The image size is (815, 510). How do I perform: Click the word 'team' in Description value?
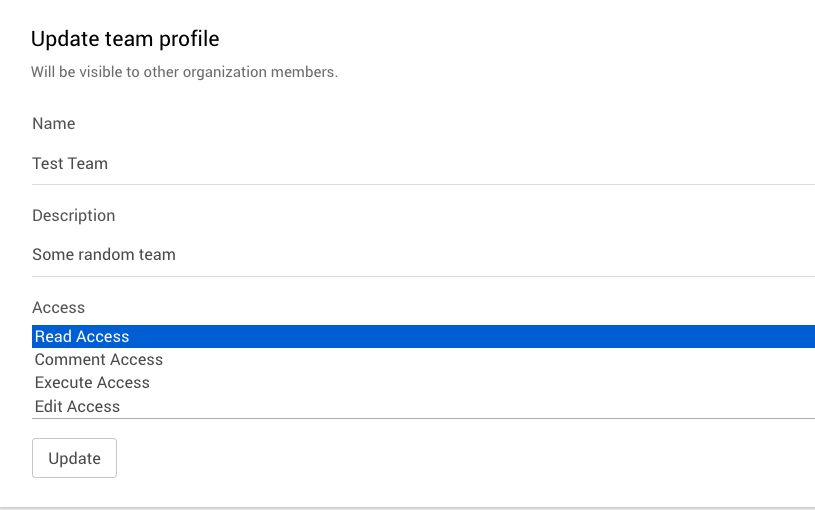point(157,255)
